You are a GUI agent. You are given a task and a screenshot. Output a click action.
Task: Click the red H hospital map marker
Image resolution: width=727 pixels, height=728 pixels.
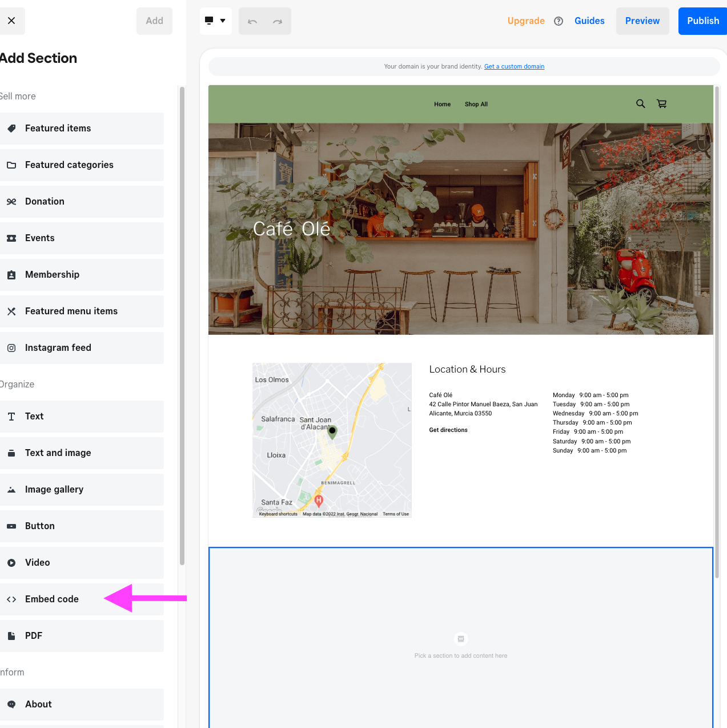[319, 501]
